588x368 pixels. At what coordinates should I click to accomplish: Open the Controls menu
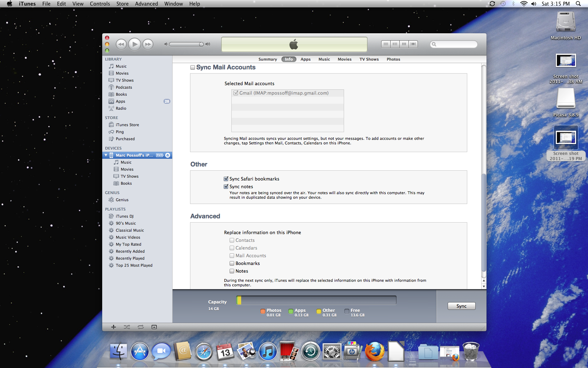pyautogui.click(x=100, y=4)
